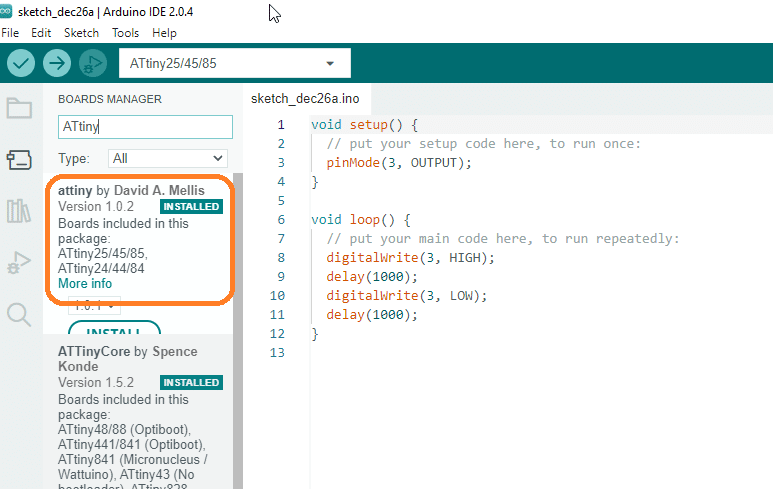Image resolution: width=773 pixels, height=489 pixels.
Task: Click code line void setup() {
Action: pos(364,125)
